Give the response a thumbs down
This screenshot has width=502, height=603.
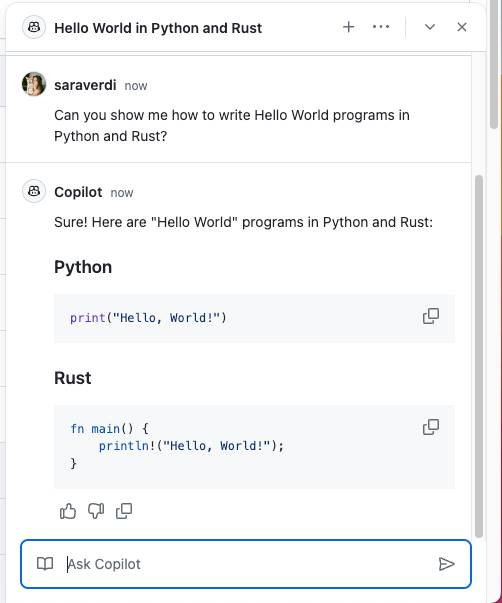(x=96, y=511)
